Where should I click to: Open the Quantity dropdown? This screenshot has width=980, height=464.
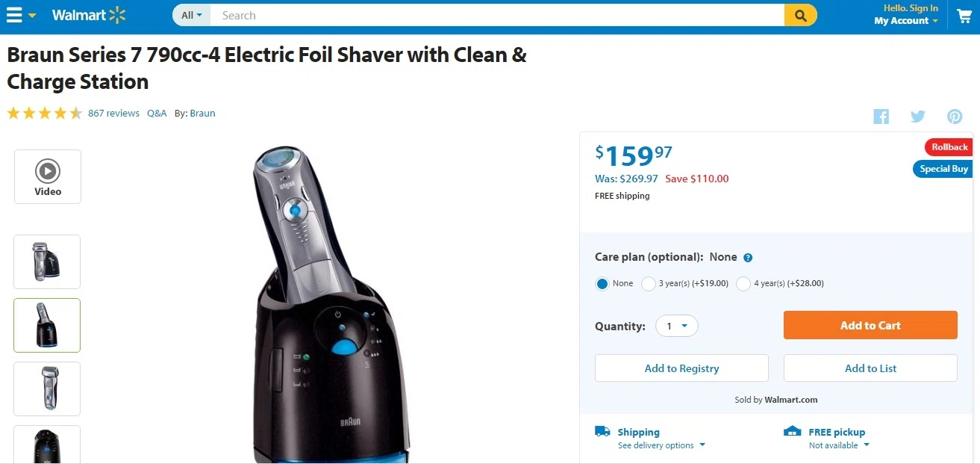coord(677,327)
